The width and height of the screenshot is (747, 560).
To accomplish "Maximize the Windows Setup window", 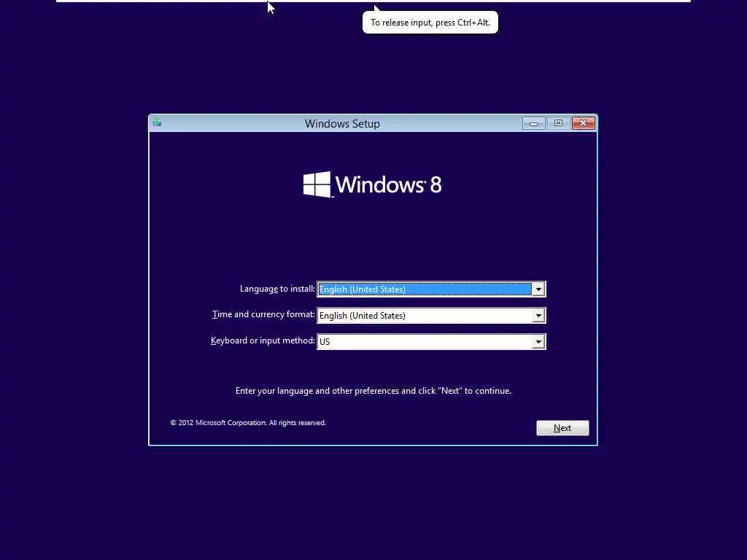I will pos(558,123).
